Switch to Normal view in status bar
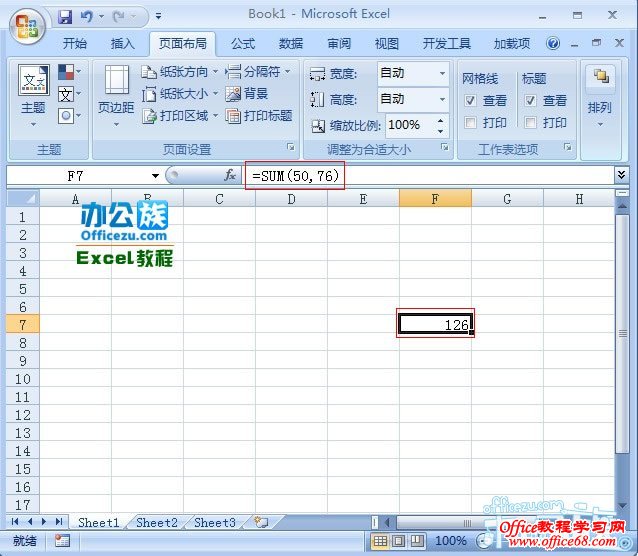 click(380, 541)
